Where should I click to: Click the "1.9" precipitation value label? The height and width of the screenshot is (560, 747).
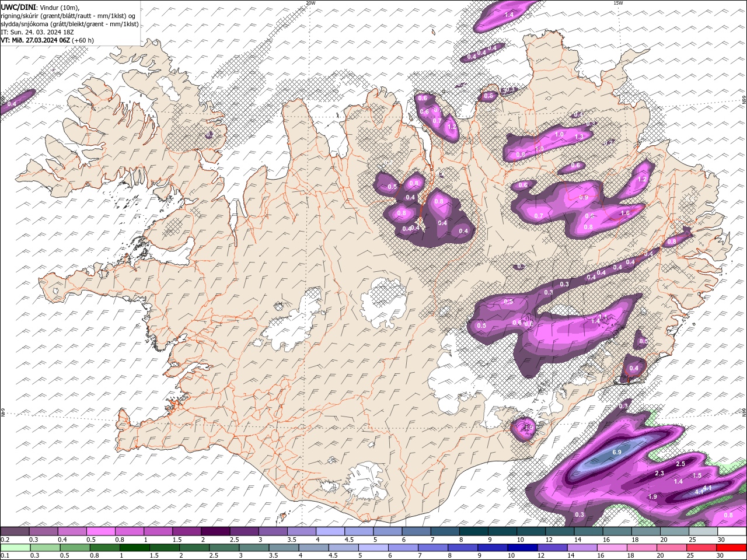click(x=654, y=496)
